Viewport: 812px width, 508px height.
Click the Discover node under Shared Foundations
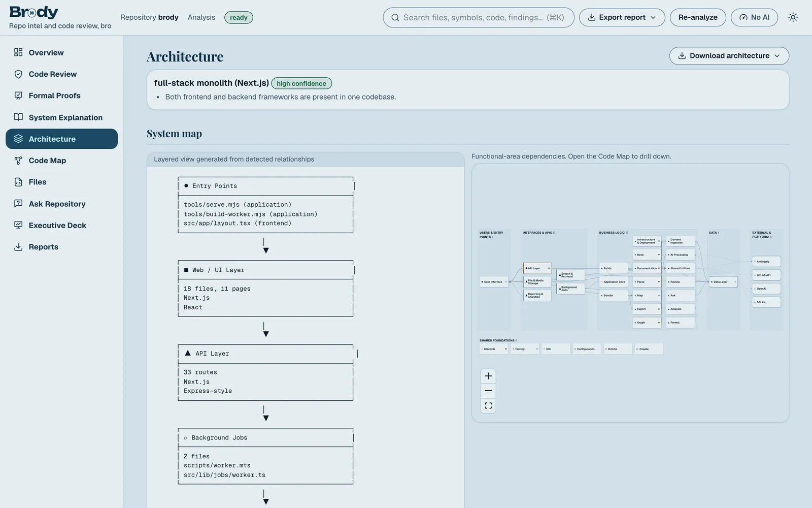tap(494, 349)
